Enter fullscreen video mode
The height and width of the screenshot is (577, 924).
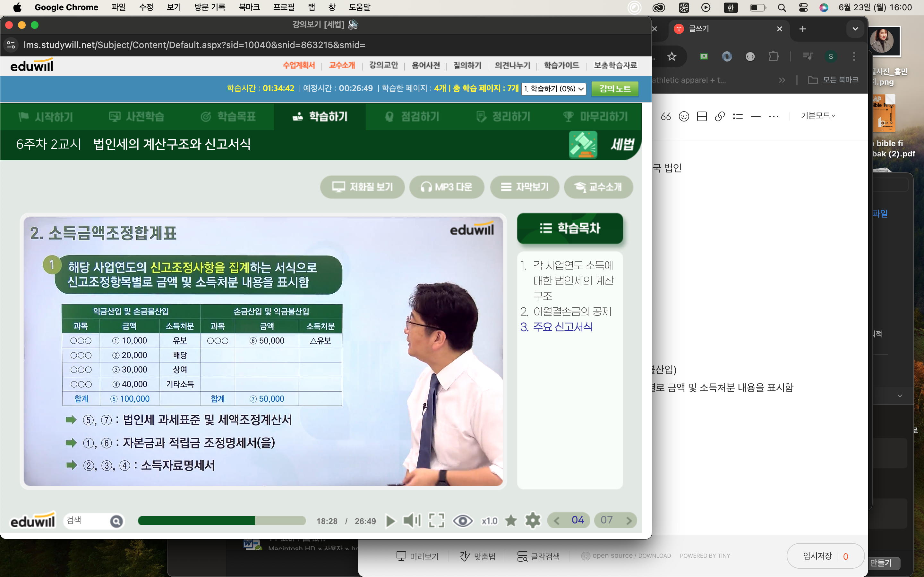click(x=436, y=521)
